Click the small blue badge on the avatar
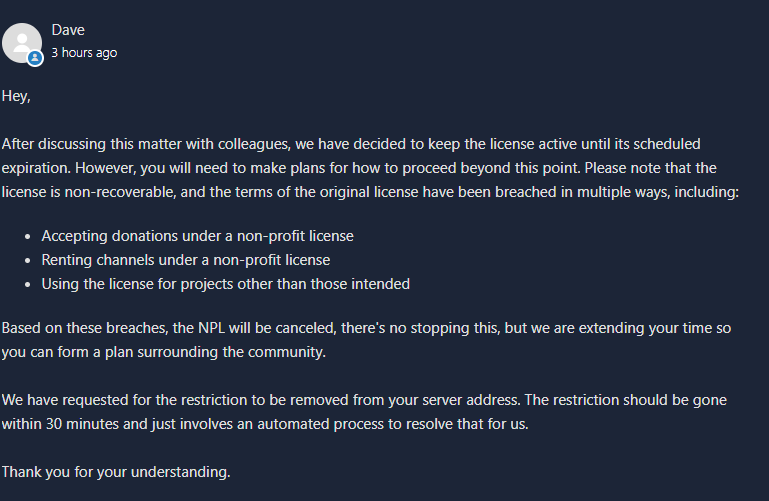The width and height of the screenshot is (769, 501). (x=36, y=58)
